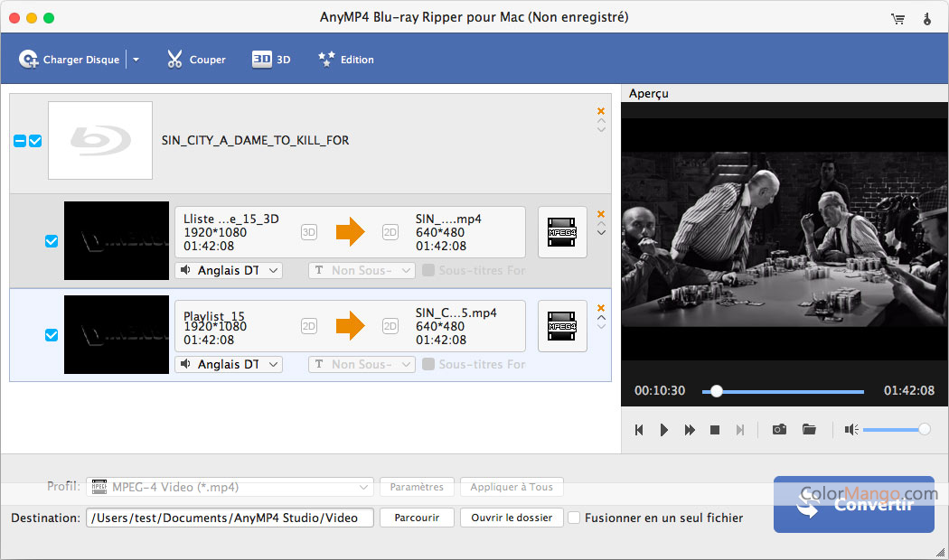The image size is (949, 560).
Task: Click the conversion arrow for Playlist_15
Action: [351, 326]
